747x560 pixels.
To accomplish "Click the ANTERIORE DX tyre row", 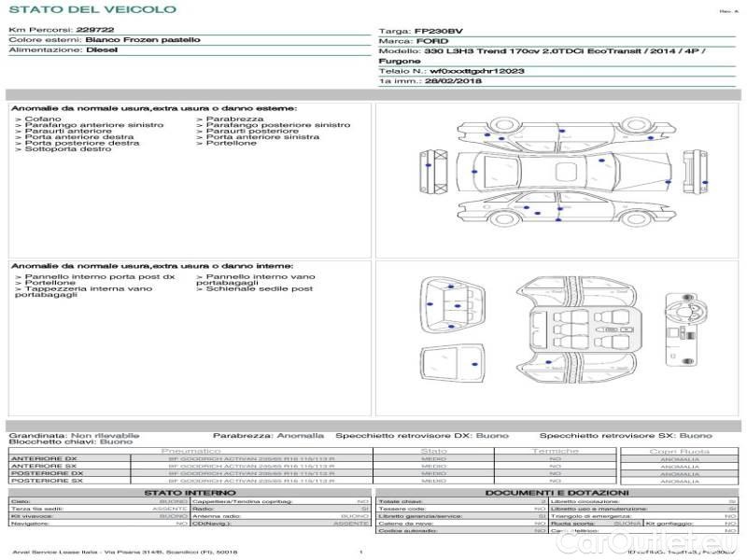I will point(312,459).
